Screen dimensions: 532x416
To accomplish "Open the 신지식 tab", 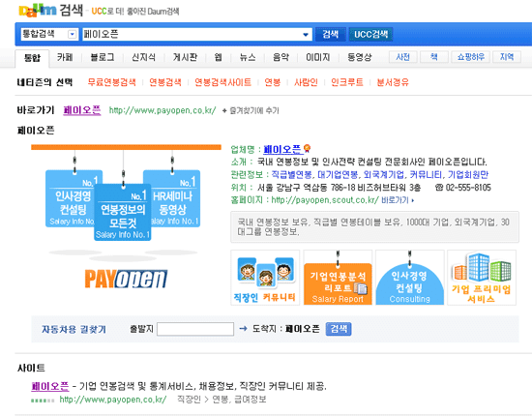I will pos(143,57).
